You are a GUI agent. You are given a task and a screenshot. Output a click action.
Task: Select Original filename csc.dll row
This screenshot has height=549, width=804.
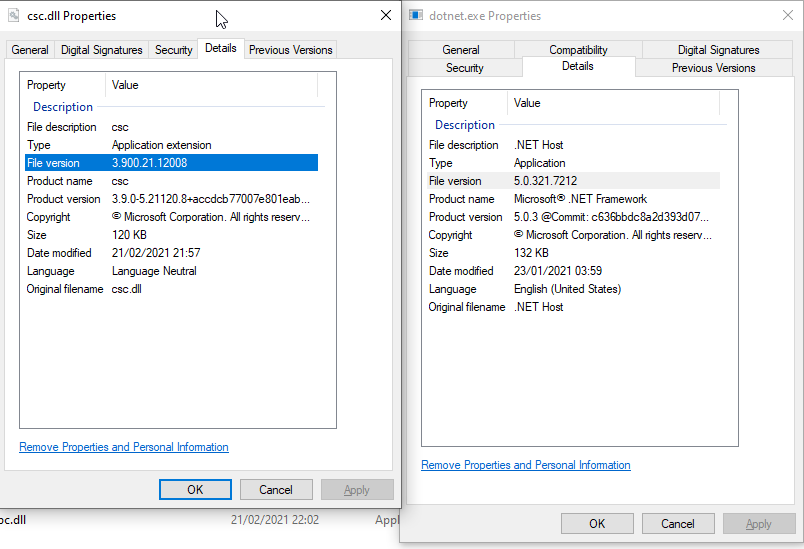[x=171, y=289]
